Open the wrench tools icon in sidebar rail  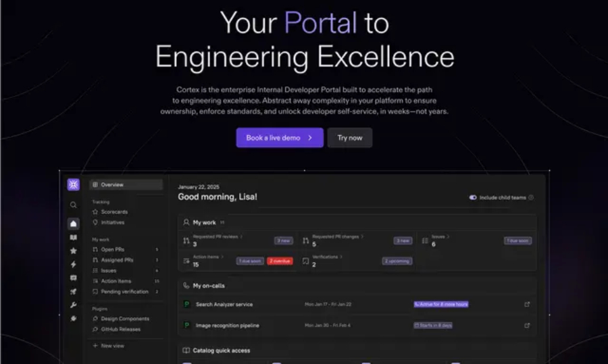click(73, 305)
